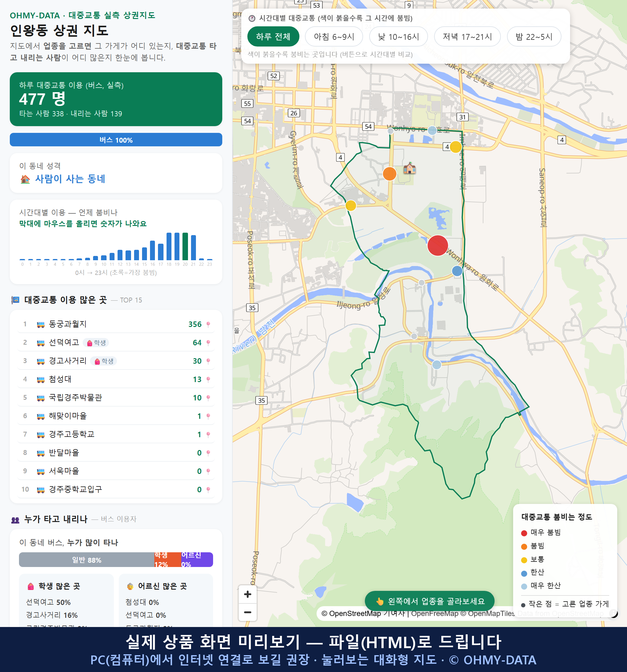The image size is (627, 672).
Task: Locate 동궁과월지 using its pin icon
Action: point(208,325)
